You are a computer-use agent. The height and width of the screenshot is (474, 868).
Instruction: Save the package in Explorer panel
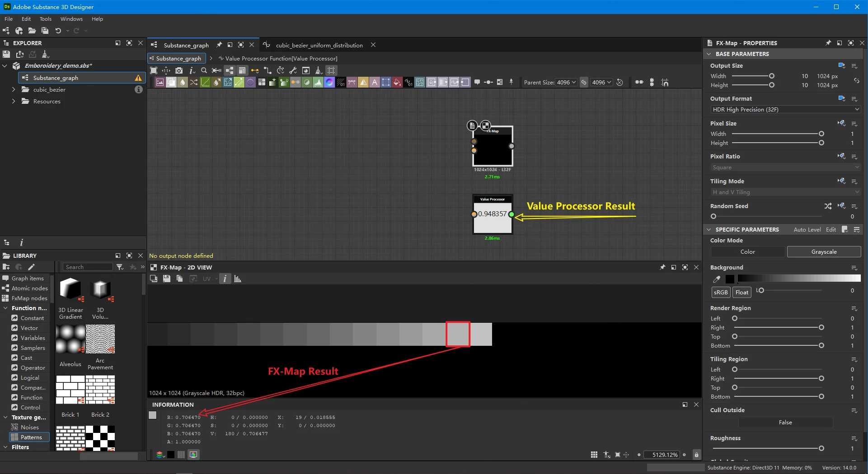coord(6,54)
